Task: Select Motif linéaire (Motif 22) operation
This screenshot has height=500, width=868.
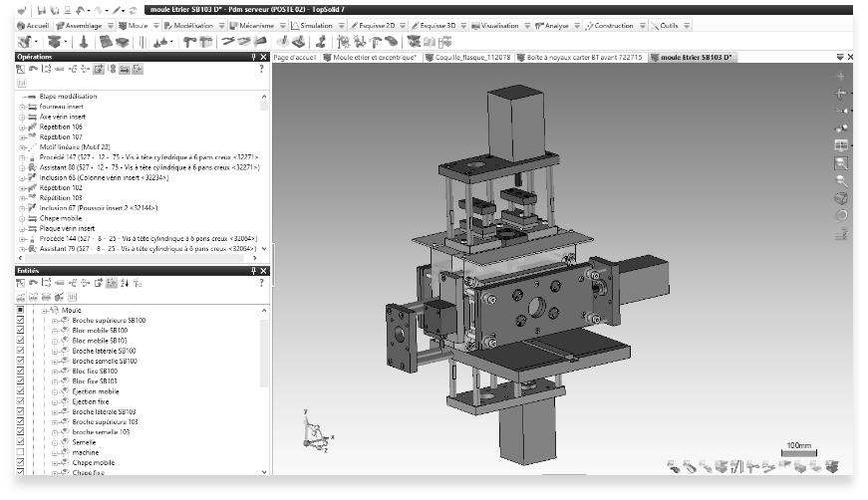Action: (x=75, y=147)
